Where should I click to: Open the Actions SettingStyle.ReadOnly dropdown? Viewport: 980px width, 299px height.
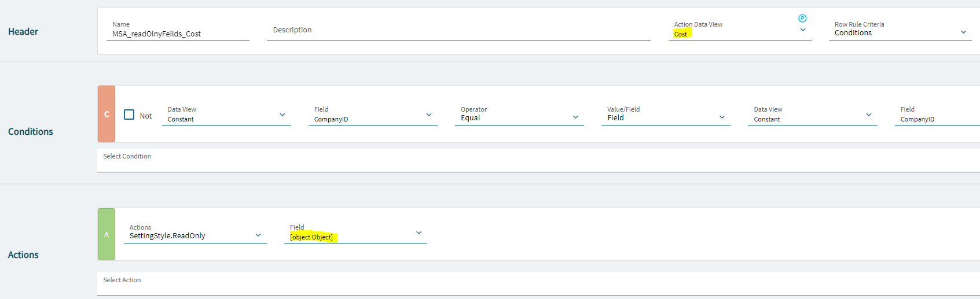point(195,233)
